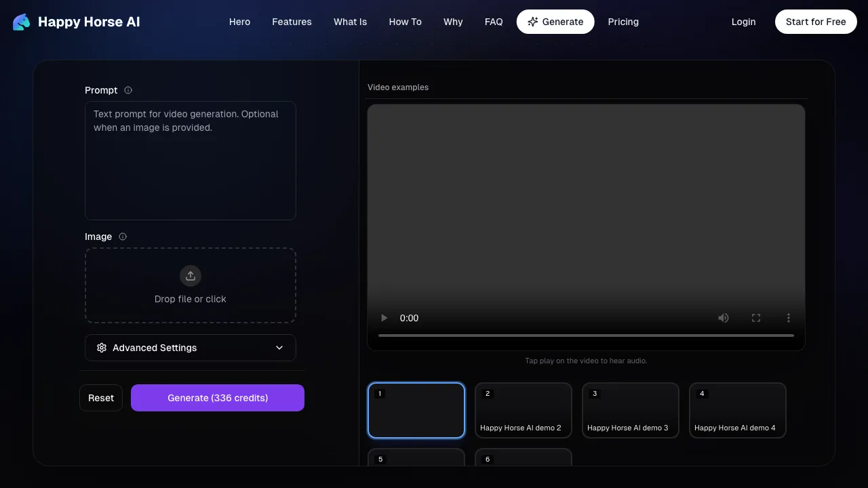The width and height of the screenshot is (868, 488).
Task: Expand the Advanced Settings chevron
Action: click(279, 348)
